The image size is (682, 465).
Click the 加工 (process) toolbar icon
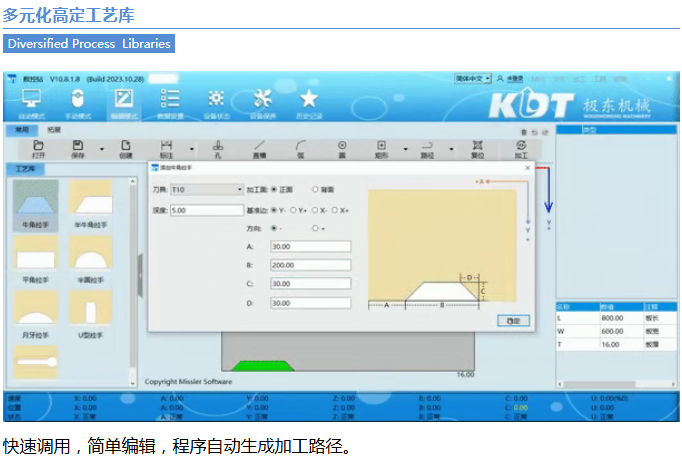point(521,149)
